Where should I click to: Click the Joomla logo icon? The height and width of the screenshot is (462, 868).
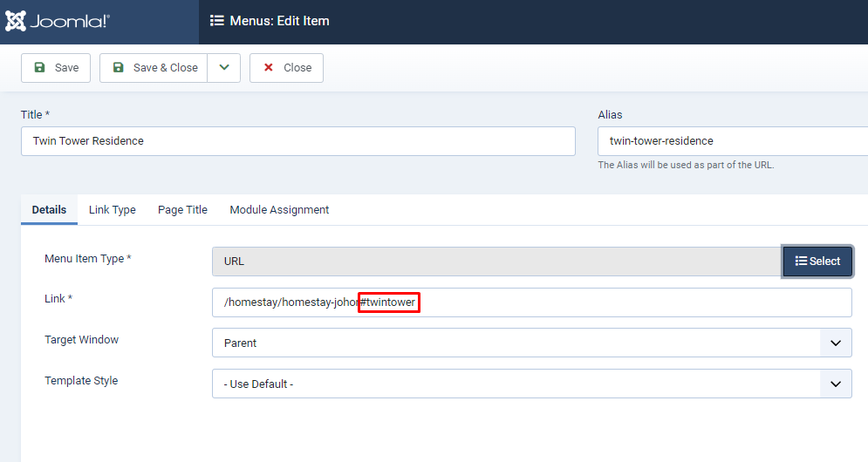(x=16, y=21)
